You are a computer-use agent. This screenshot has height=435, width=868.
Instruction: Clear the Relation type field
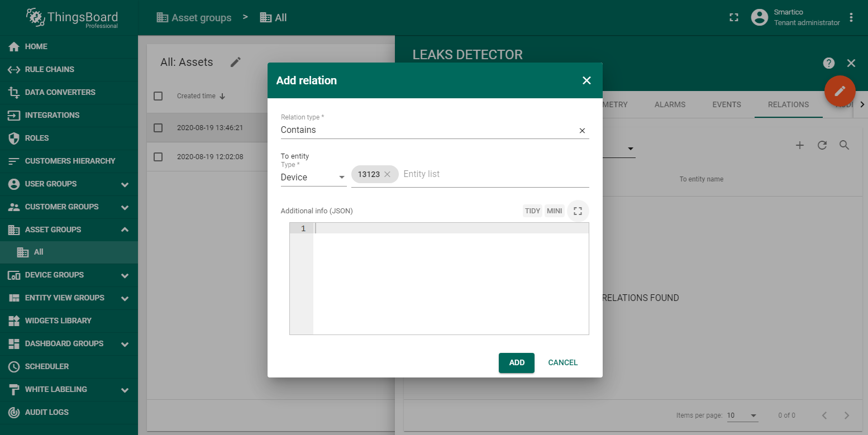582,131
